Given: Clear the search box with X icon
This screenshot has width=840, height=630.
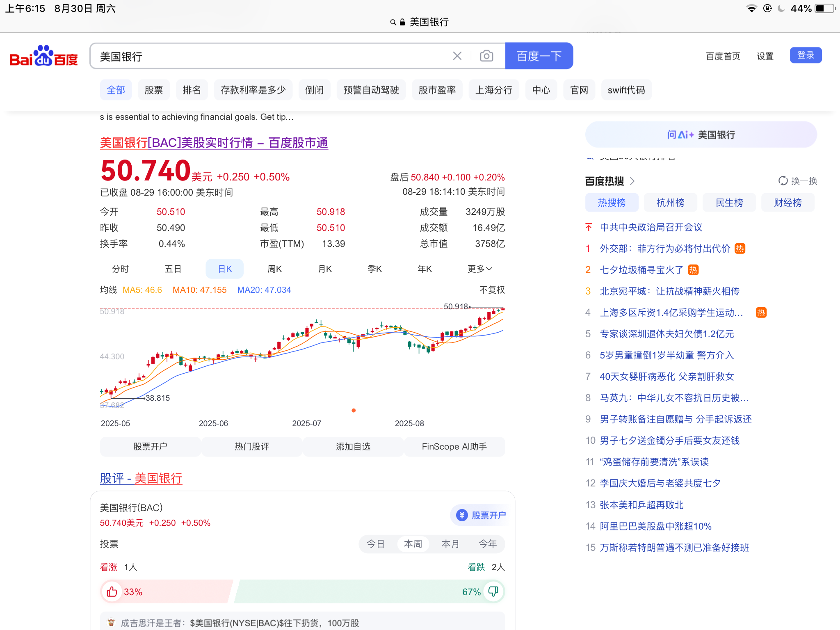Looking at the screenshot, I should 457,56.
